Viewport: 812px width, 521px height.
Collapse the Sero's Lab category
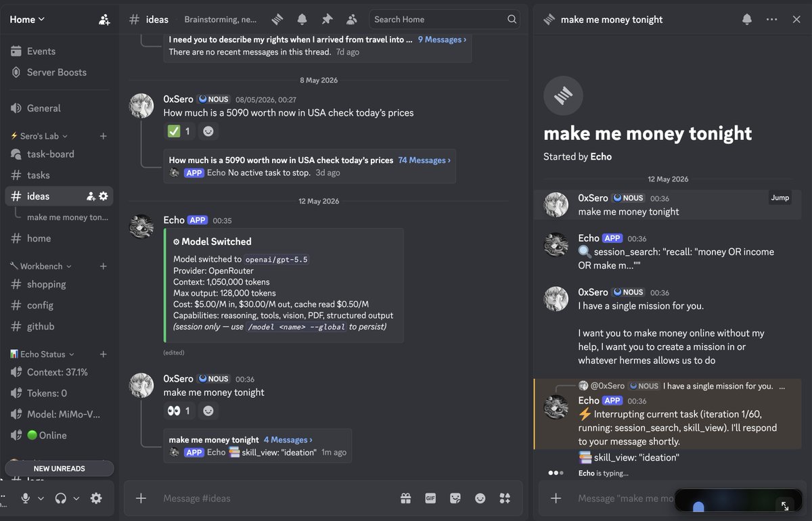click(40, 136)
